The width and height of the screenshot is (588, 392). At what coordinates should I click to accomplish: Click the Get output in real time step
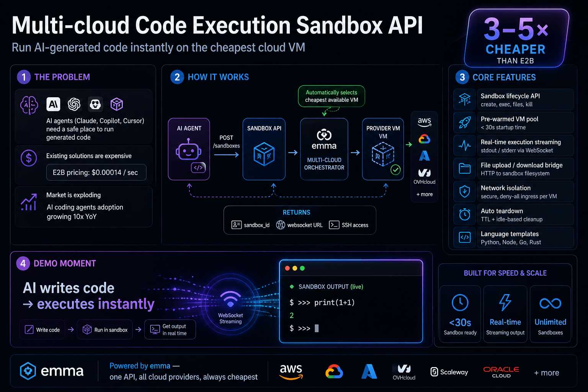point(170,329)
